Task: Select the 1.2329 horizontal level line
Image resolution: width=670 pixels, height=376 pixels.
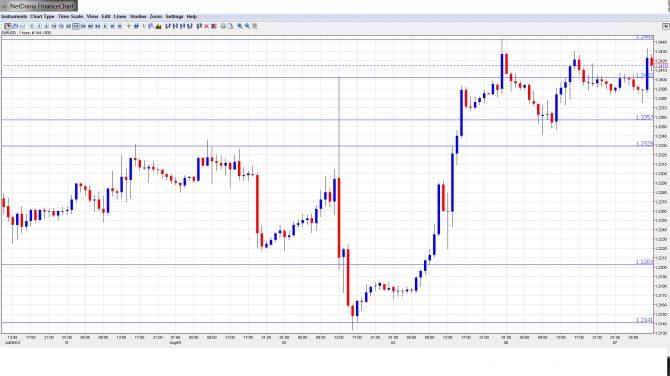Action: click(x=327, y=146)
